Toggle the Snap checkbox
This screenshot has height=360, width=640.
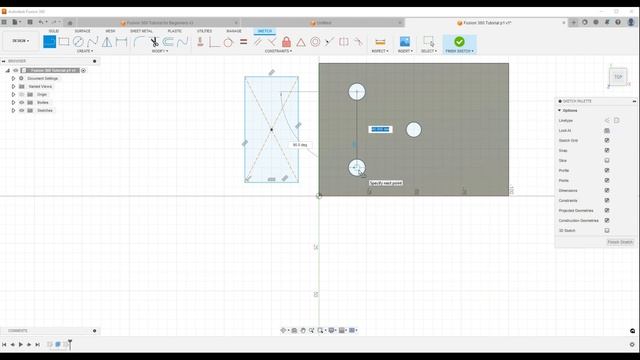[607, 150]
